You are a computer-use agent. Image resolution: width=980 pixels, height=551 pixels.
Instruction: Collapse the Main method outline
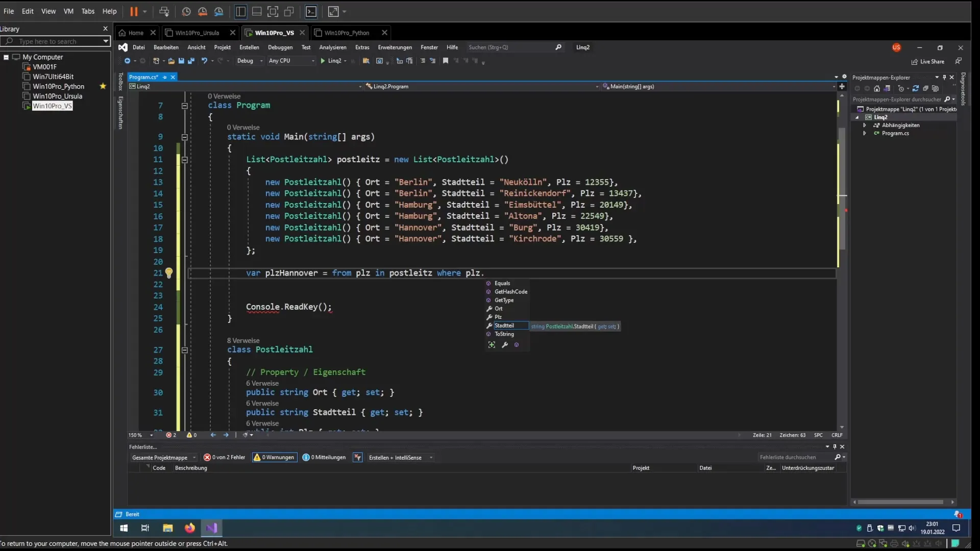point(185,137)
